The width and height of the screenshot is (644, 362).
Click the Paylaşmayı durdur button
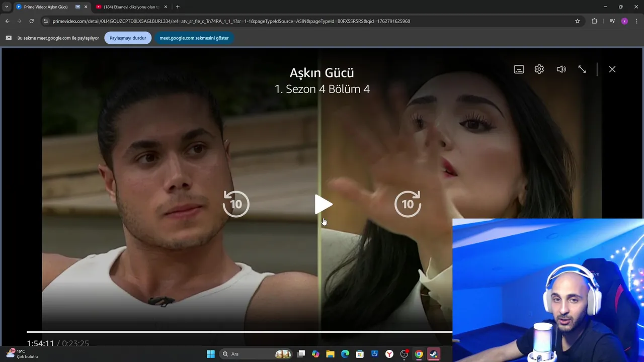[x=128, y=38]
